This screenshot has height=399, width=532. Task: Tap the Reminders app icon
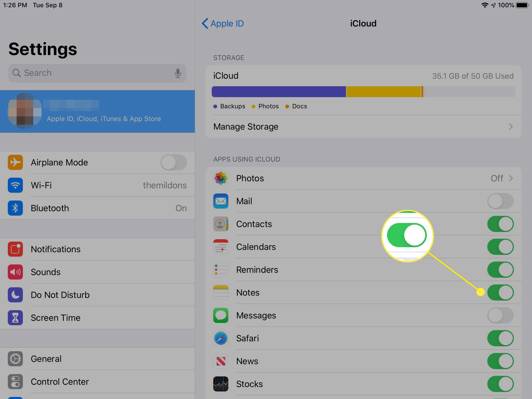click(x=221, y=270)
